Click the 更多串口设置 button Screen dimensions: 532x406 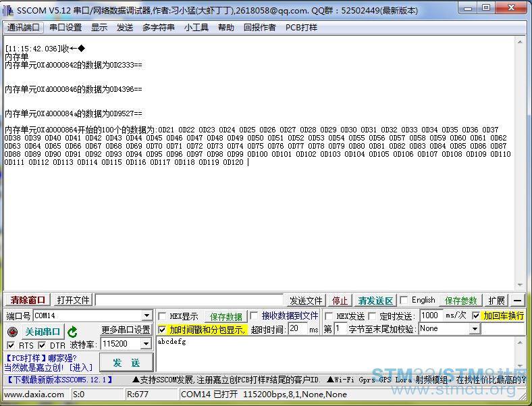pos(126,330)
